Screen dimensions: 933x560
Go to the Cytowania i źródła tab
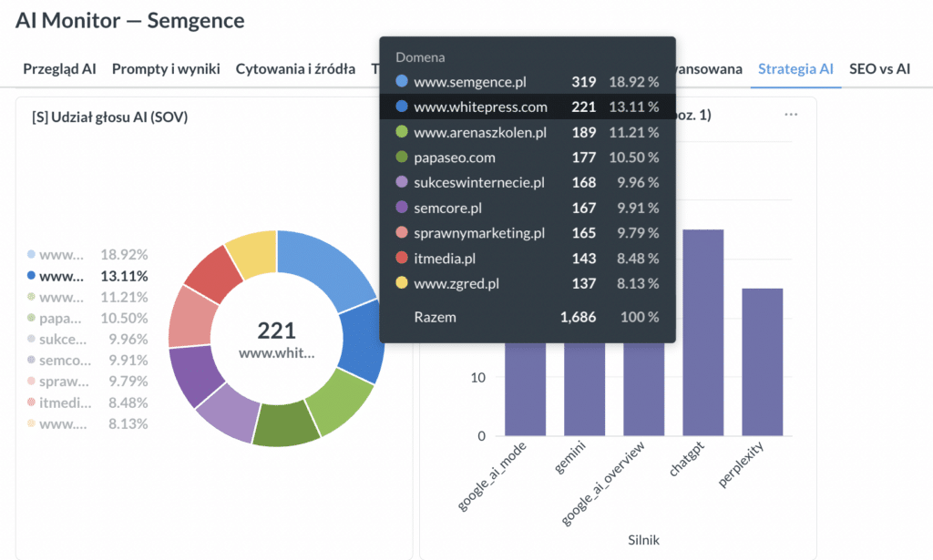295,69
